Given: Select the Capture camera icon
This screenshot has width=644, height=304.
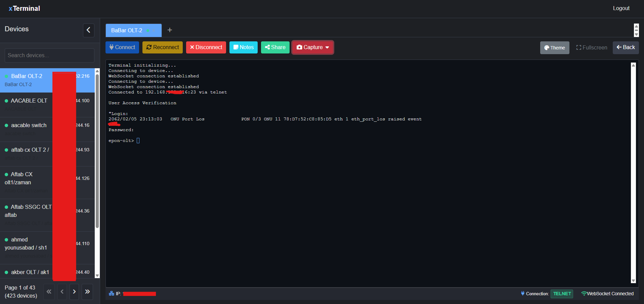Looking at the screenshot, I should (299, 47).
